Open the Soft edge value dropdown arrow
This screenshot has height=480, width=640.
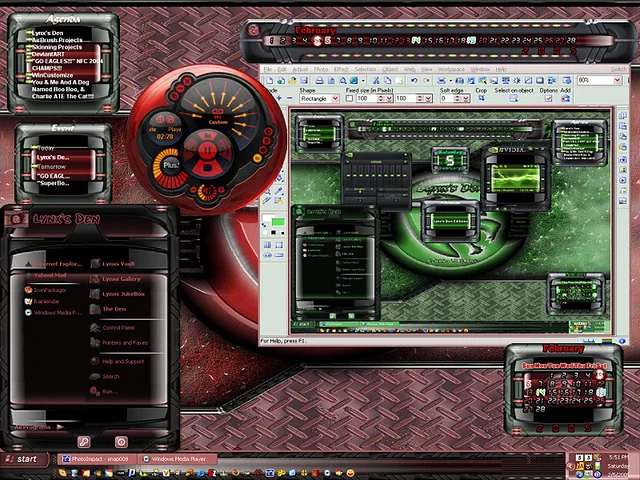click(467, 98)
